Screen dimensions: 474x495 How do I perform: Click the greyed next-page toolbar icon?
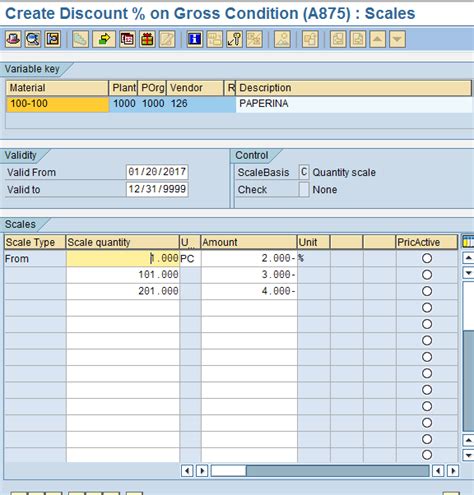(358, 39)
